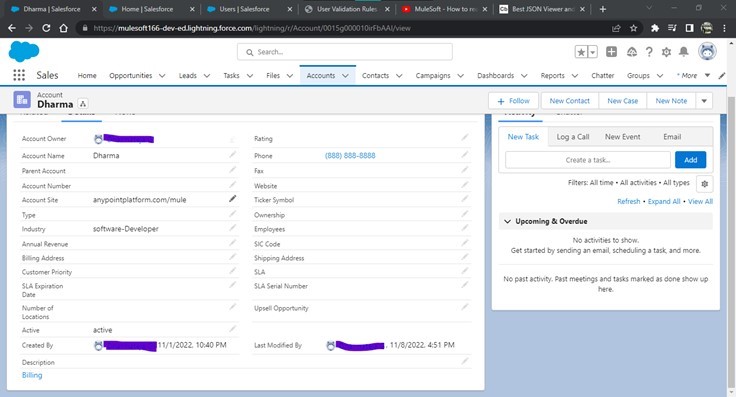Show more account actions dropdown
This screenshot has width=736, height=397.
tap(704, 101)
